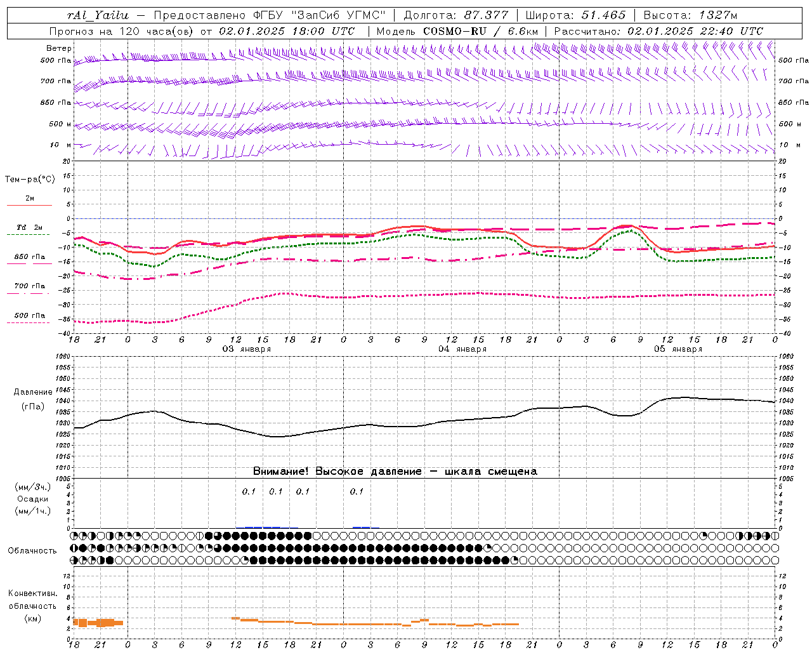812x650 pixels.
Task: Click the 04 января date label
Action: point(462,349)
